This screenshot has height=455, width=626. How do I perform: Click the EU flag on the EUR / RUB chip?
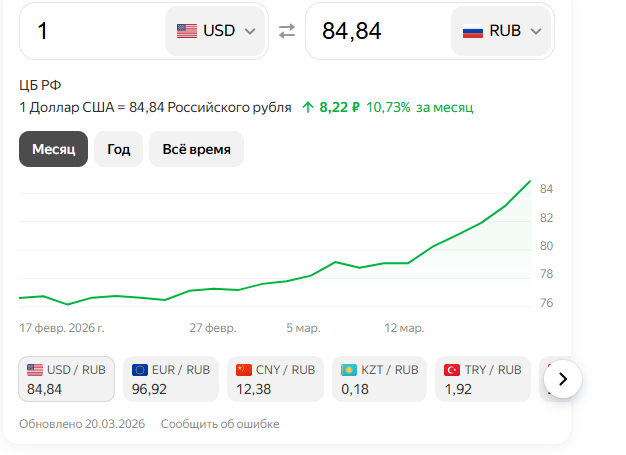(x=140, y=370)
